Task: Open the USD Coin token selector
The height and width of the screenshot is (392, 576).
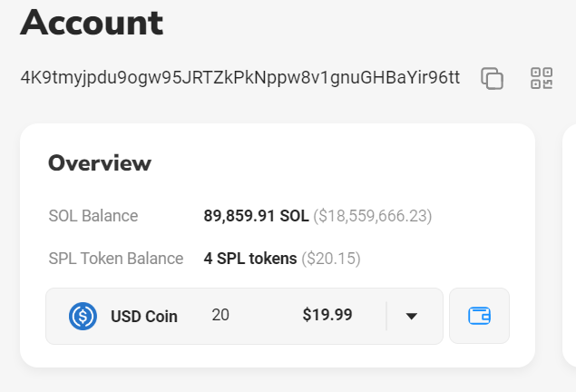Action: [244, 316]
